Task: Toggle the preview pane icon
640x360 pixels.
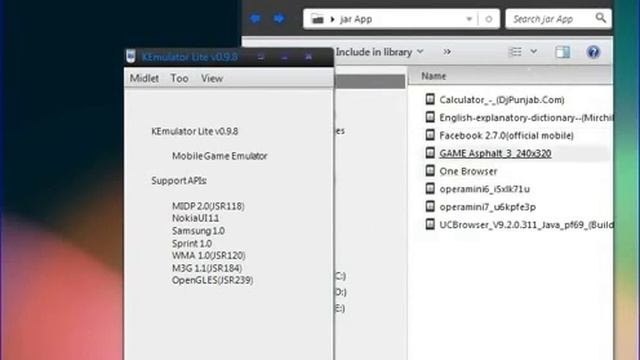Action: point(562,52)
